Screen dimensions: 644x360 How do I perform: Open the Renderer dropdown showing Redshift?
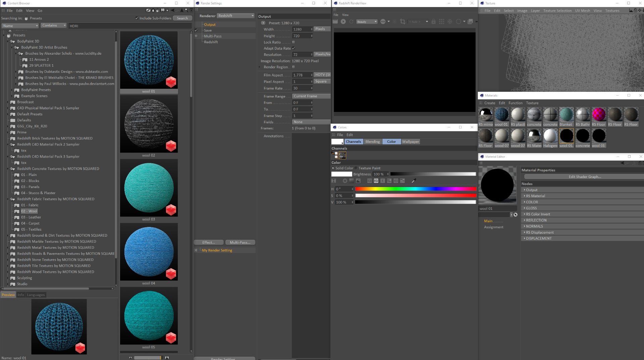click(236, 16)
